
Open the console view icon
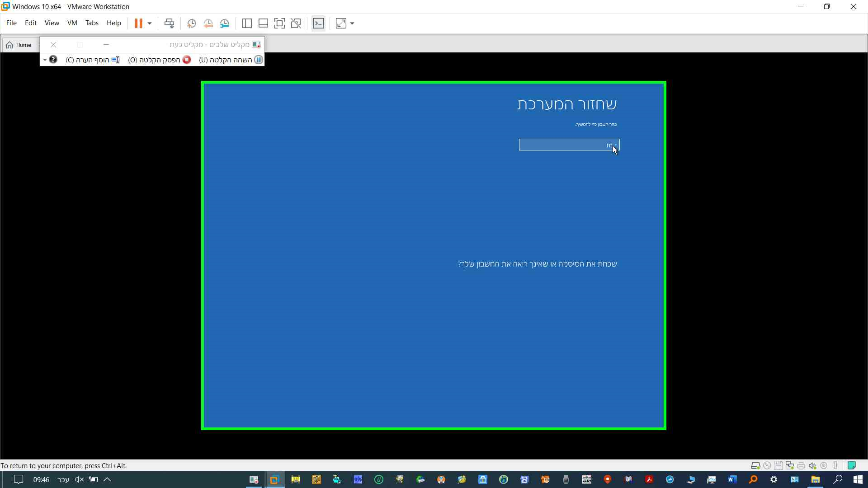pos(318,23)
